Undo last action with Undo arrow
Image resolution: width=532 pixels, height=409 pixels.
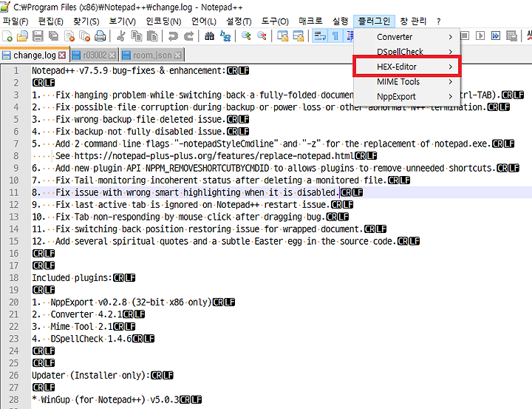[x=174, y=36]
